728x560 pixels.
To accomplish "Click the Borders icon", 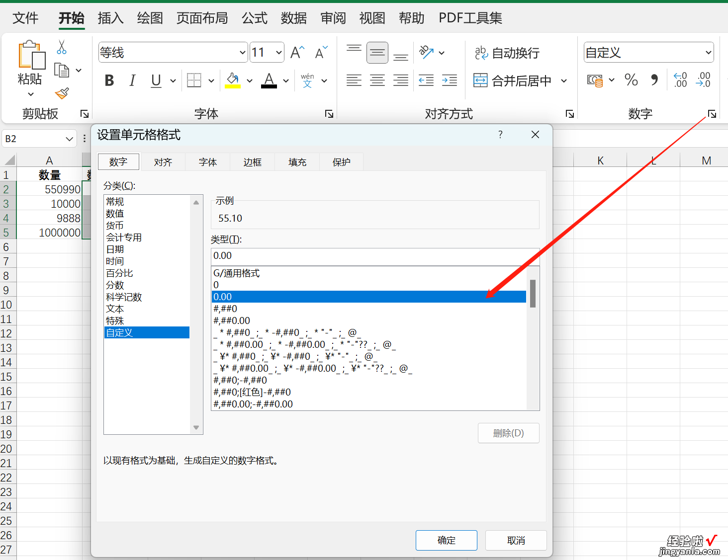I will tap(194, 80).
